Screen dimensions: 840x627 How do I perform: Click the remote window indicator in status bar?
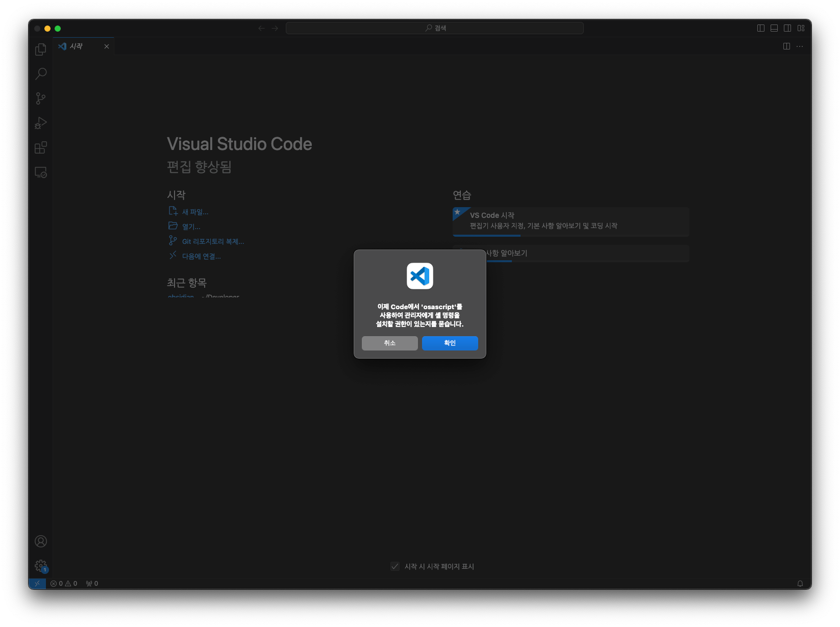(x=37, y=584)
